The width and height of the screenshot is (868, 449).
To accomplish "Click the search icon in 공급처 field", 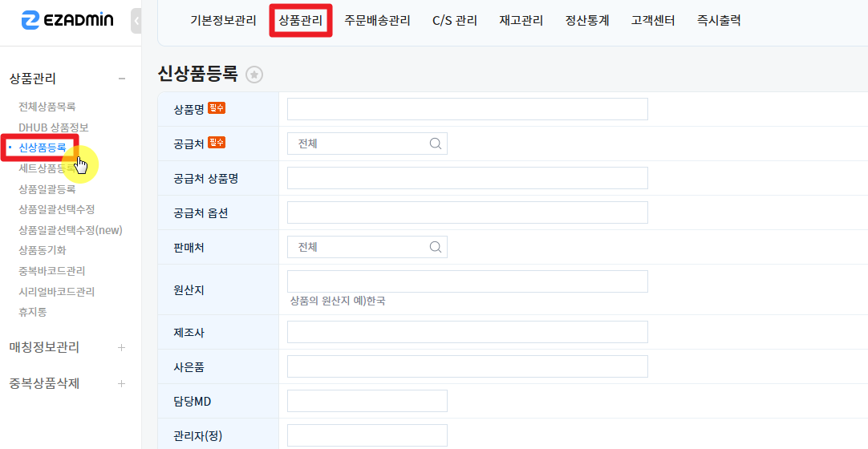I will click(x=436, y=144).
